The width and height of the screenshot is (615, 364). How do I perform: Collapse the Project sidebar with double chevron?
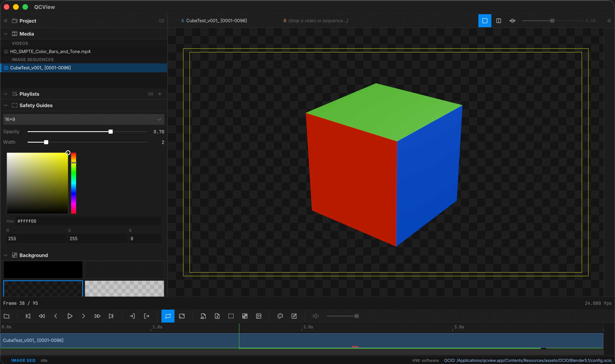[6, 21]
